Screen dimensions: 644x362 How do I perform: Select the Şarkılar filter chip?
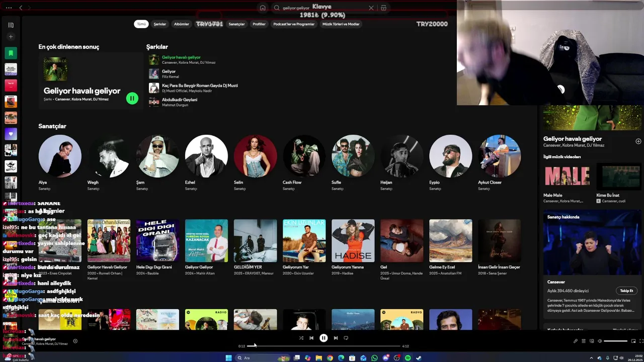click(x=160, y=24)
